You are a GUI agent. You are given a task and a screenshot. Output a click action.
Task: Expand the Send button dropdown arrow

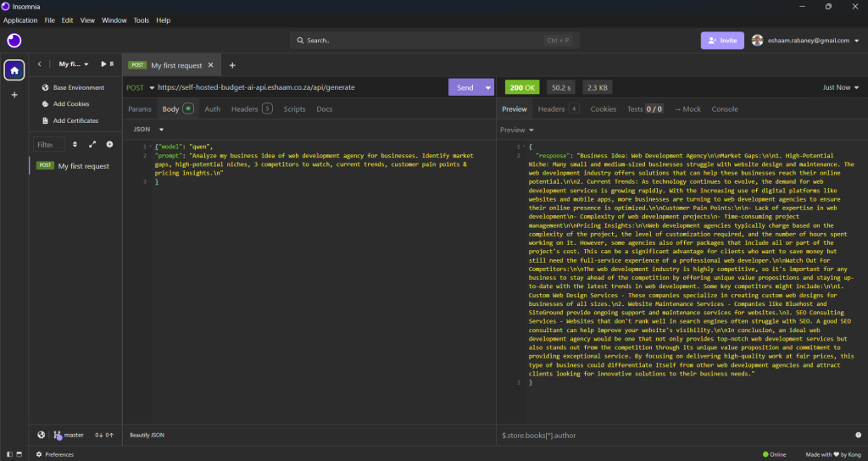tap(487, 87)
